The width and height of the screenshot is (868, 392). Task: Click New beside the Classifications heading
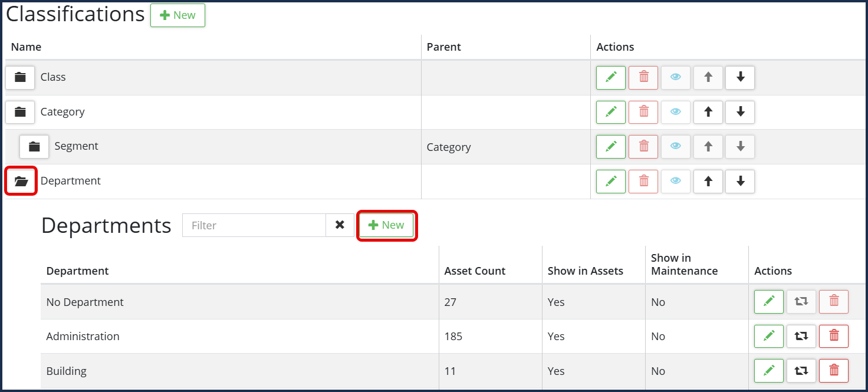(177, 15)
